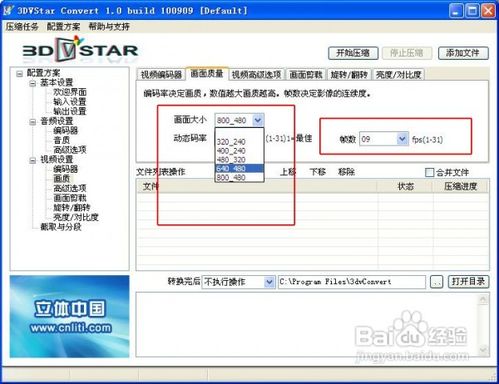Click the 添加文件 button
Viewport: 499px width, 384px height.
click(x=463, y=53)
